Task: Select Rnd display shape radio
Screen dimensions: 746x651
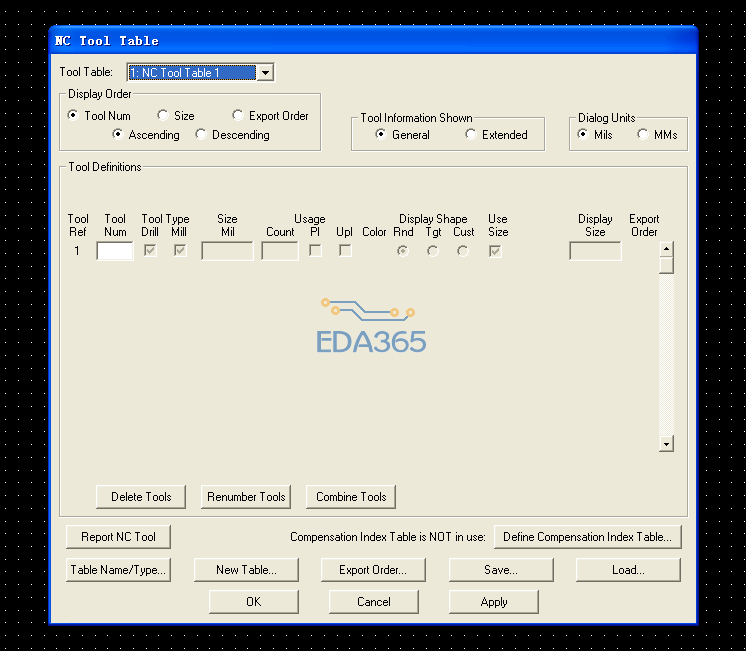Action: [403, 251]
